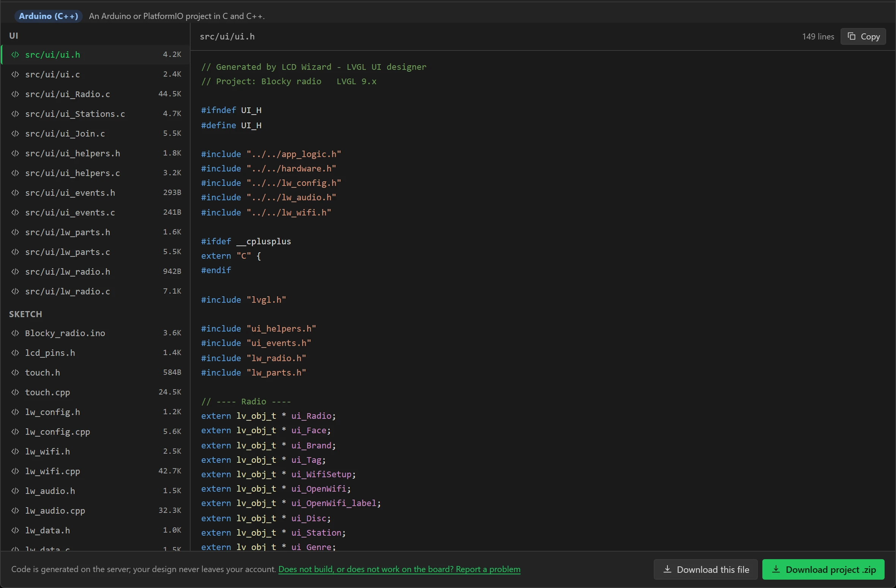Screen dimensions: 896x588
Task: Click the code icon beside src/ui/lw_radio.h
Action: (x=15, y=272)
